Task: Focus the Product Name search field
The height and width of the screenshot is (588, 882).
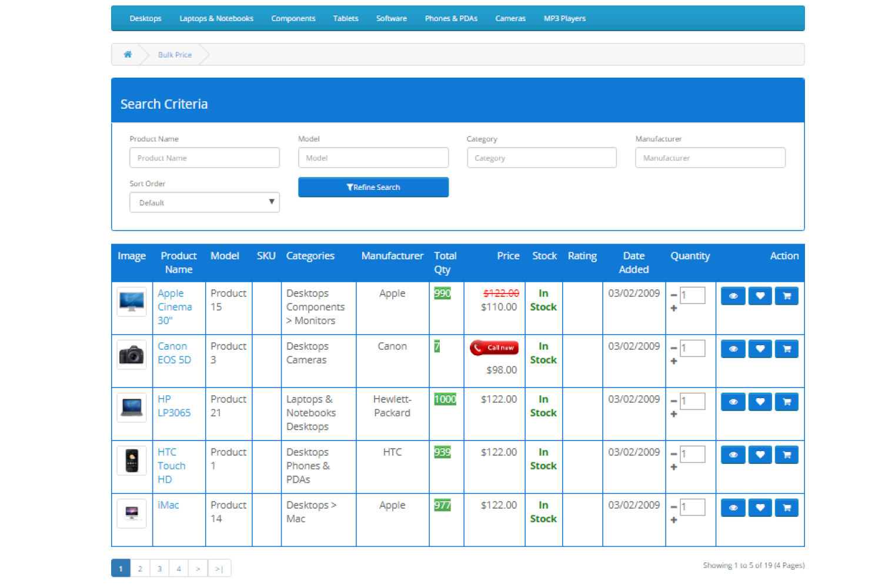Action: (x=205, y=158)
